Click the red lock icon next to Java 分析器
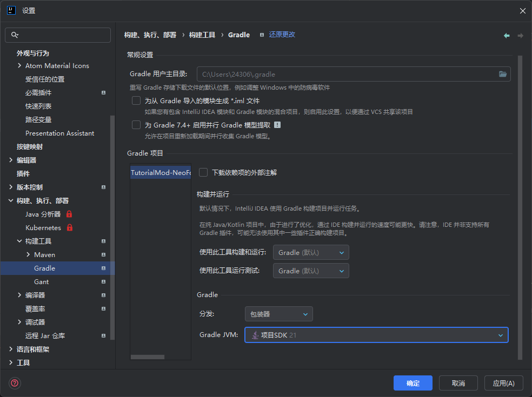The width and height of the screenshot is (532, 397). [x=69, y=214]
